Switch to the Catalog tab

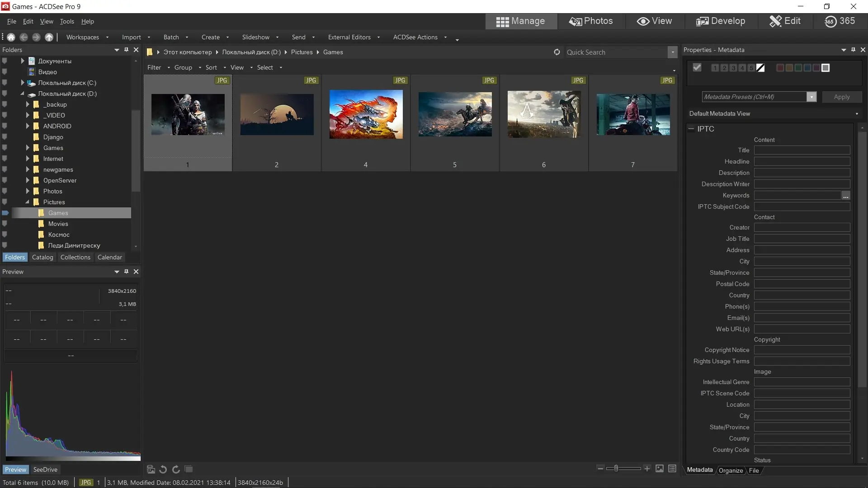[x=42, y=257]
